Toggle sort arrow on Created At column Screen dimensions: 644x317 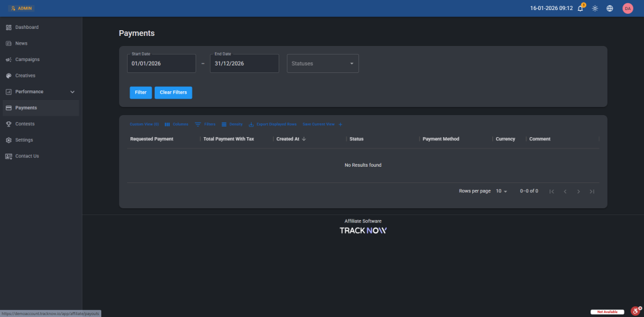[x=304, y=139]
